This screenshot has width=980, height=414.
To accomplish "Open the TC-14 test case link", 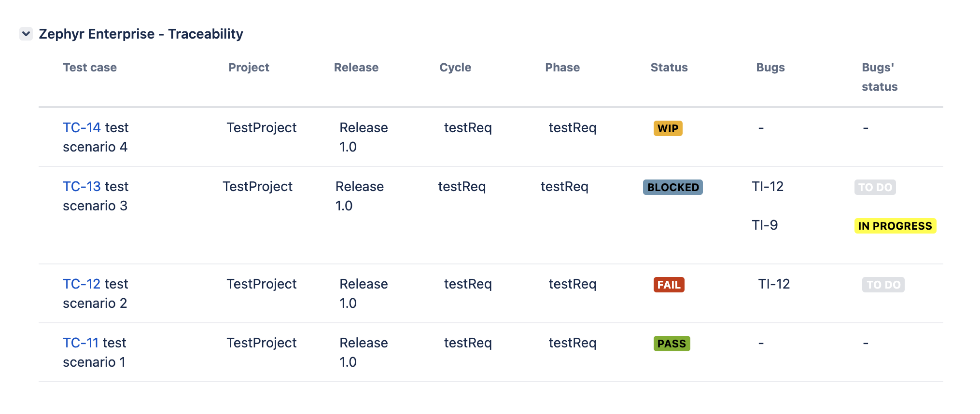I will point(82,128).
